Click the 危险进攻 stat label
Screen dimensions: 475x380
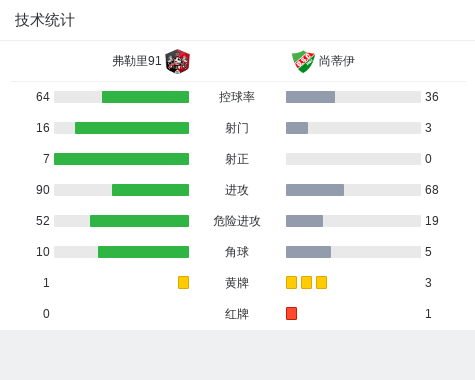(x=237, y=221)
